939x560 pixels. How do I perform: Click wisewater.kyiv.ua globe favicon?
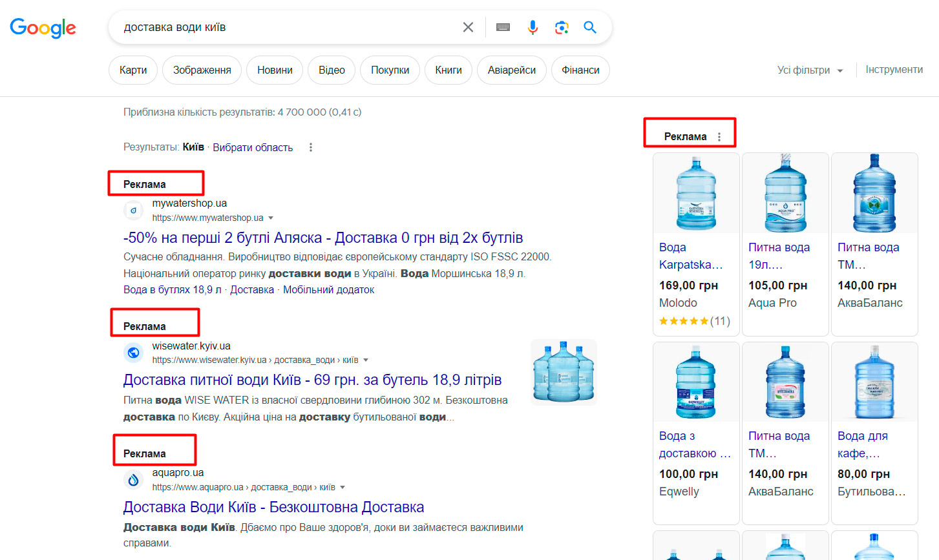coord(134,353)
